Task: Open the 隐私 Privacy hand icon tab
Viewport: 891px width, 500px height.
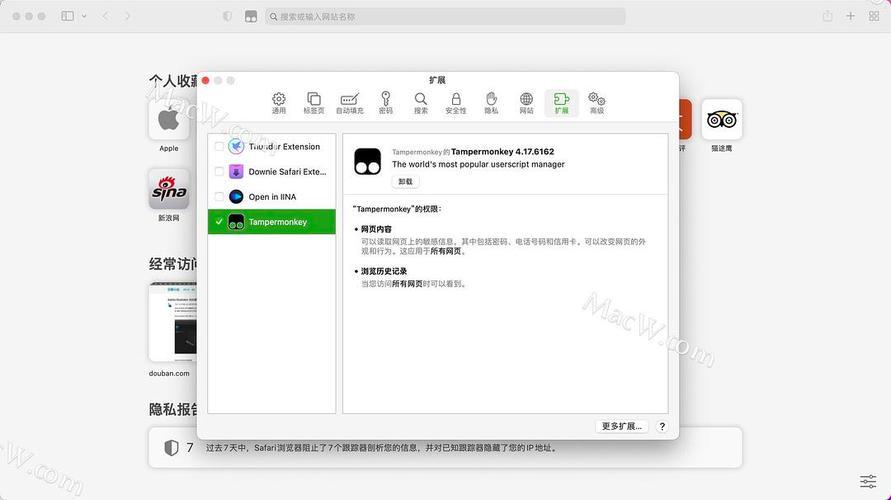Action: tap(492, 103)
